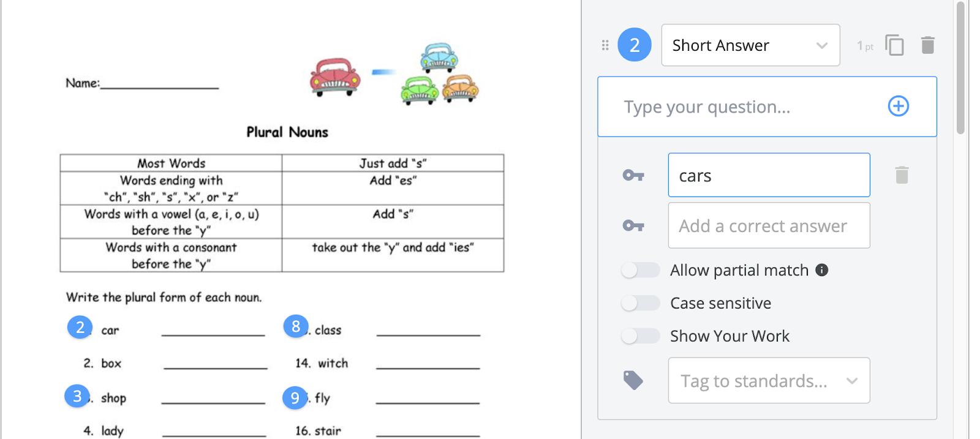Click the duplicate question copy icon
This screenshot has height=439, width=980.
[x=894, y=45]
